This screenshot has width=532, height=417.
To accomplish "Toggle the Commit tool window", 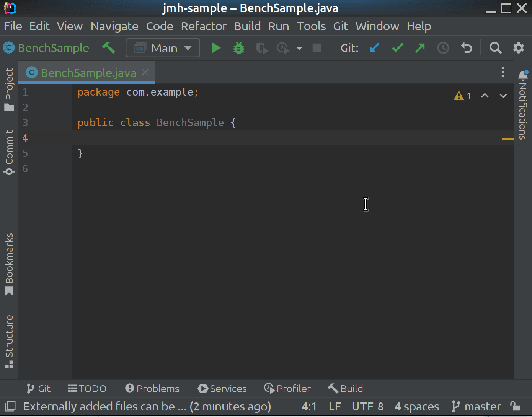I will (x=9, y=152).
